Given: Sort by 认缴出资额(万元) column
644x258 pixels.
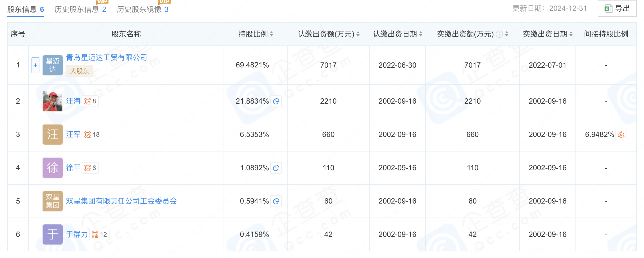Looking at the screenshot, I should (x=358, y=34).
